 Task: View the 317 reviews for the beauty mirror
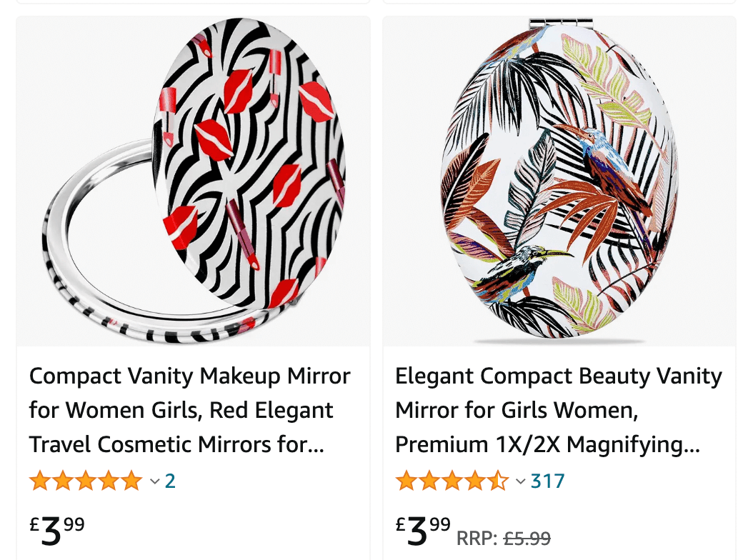[x=547, y=481]
